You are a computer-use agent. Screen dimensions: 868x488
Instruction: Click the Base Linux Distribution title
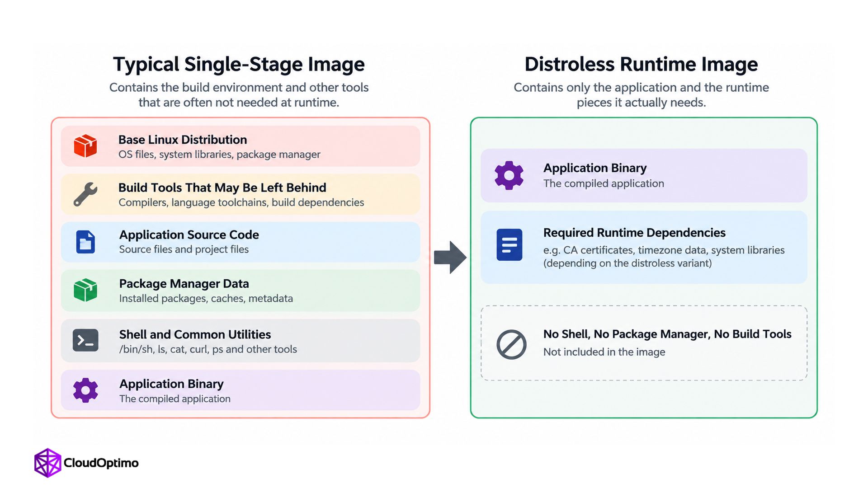tap(183, 140)
